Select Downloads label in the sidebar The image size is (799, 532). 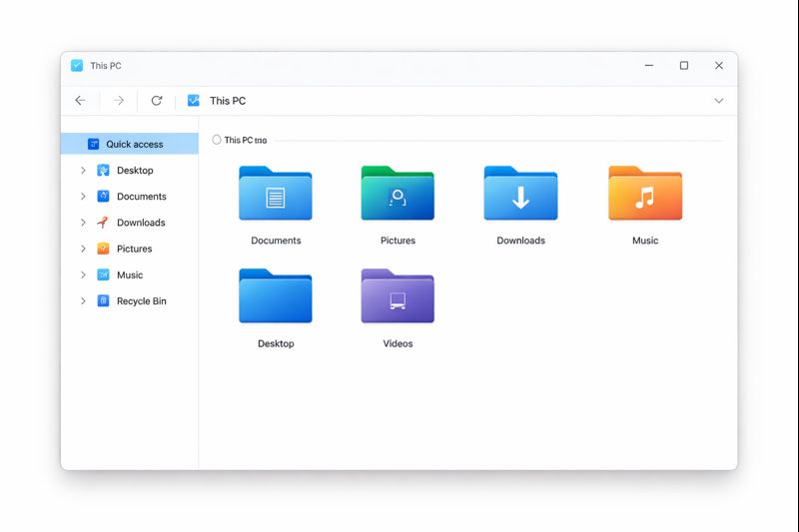(x=141, y=223)
